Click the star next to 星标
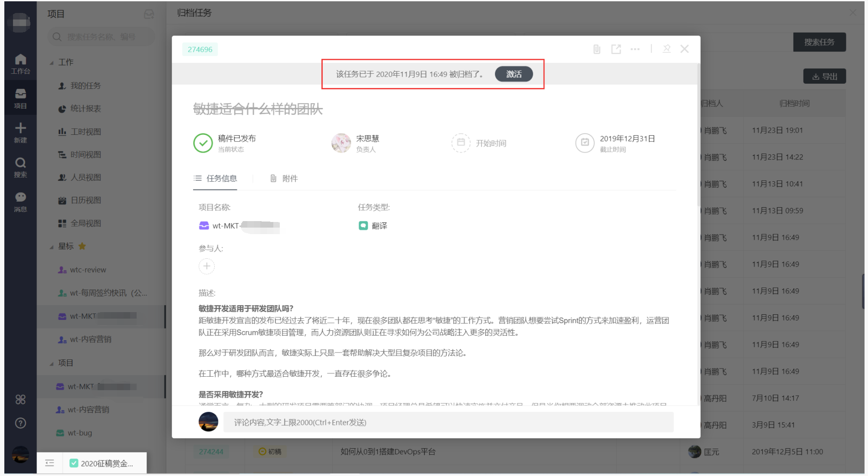The height and width of the screenshot is (476, 868). point(82,246)
